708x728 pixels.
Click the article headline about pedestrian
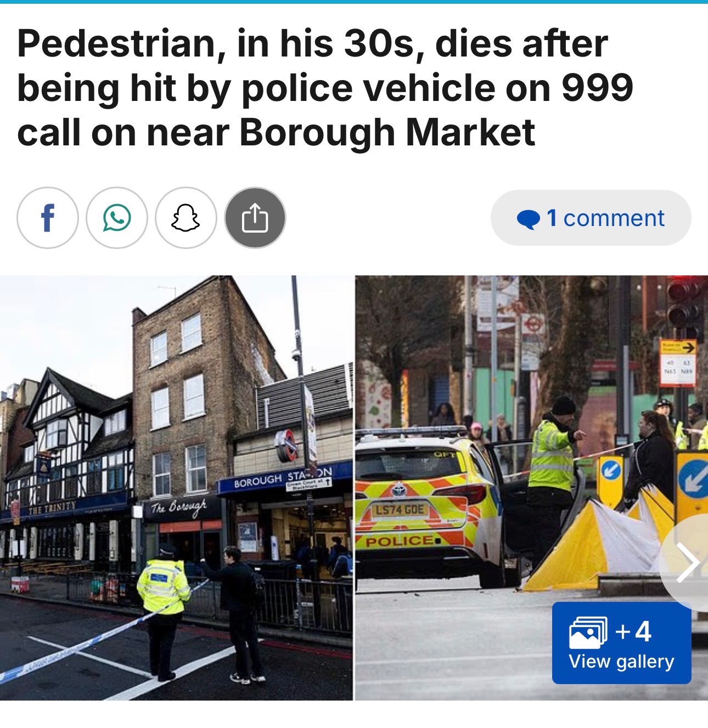pyautogui.click(x=325, y=88)
